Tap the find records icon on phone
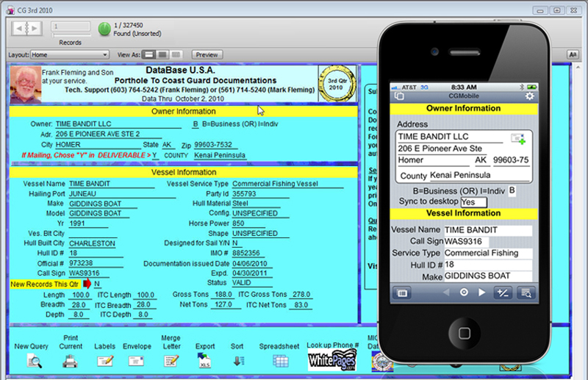This screenshot has height=380, width=588. (x=526, y=293)
